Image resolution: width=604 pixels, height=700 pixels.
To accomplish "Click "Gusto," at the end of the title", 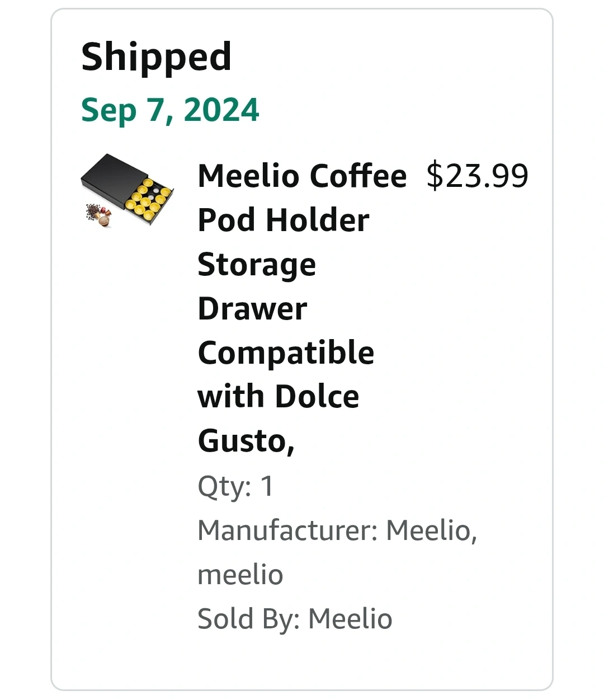I will click(246, 441).
